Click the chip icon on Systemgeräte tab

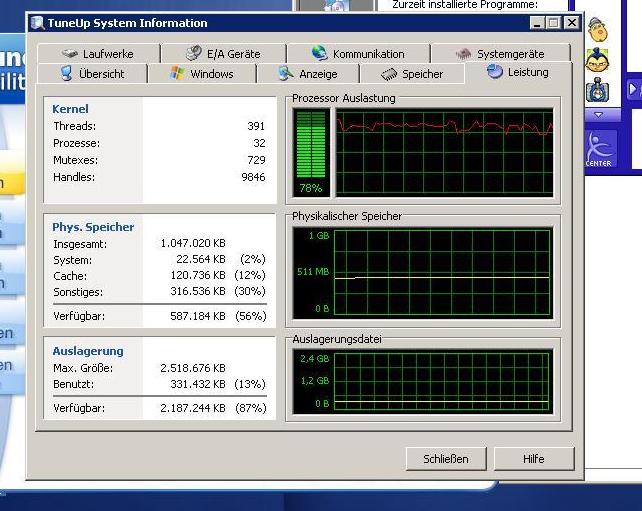click(463, 54)
